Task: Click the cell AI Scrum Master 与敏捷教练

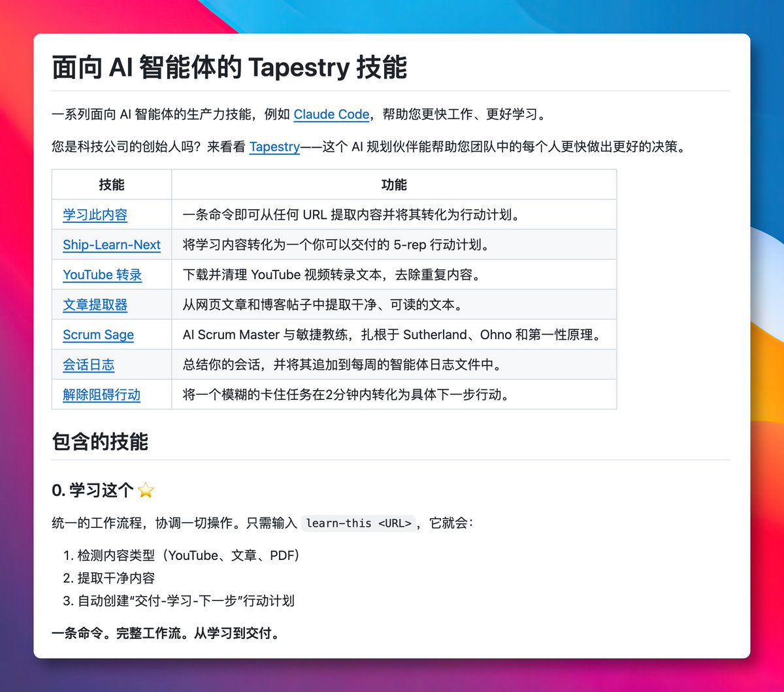Action: tap(394, 335)
